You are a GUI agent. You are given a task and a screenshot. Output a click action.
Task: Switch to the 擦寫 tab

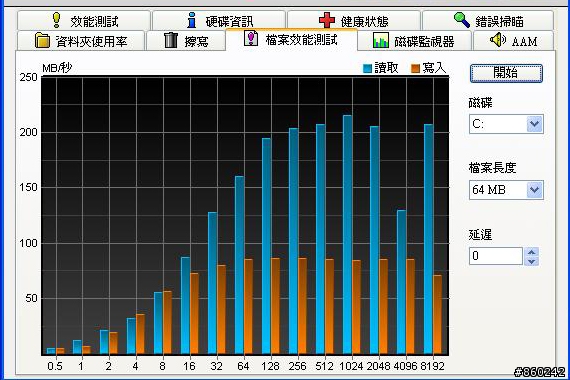186,40
